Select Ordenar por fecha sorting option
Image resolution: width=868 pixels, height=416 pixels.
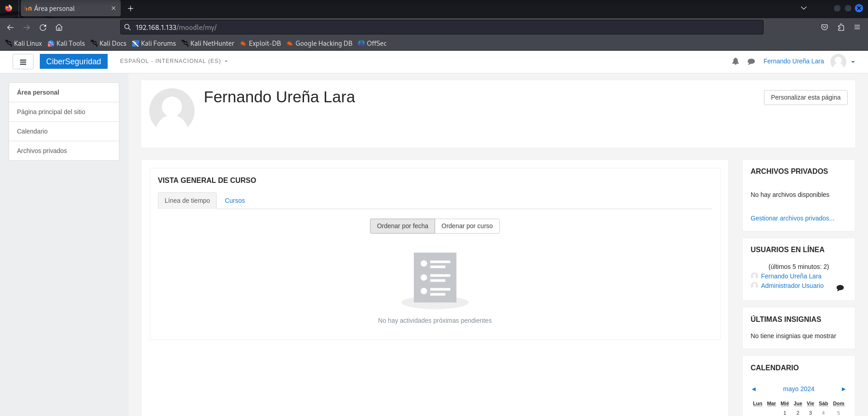point(402,226)
